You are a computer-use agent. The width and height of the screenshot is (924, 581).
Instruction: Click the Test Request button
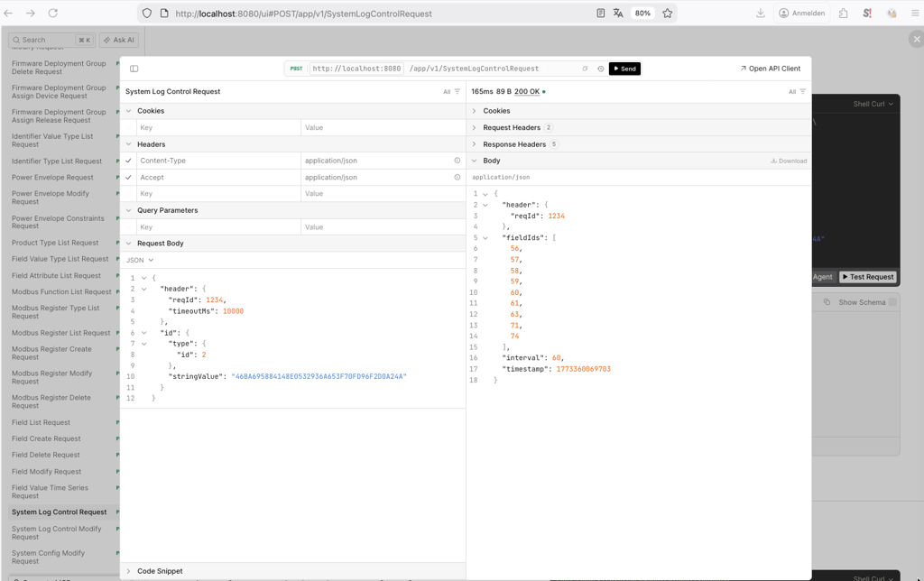click(867, 276)
